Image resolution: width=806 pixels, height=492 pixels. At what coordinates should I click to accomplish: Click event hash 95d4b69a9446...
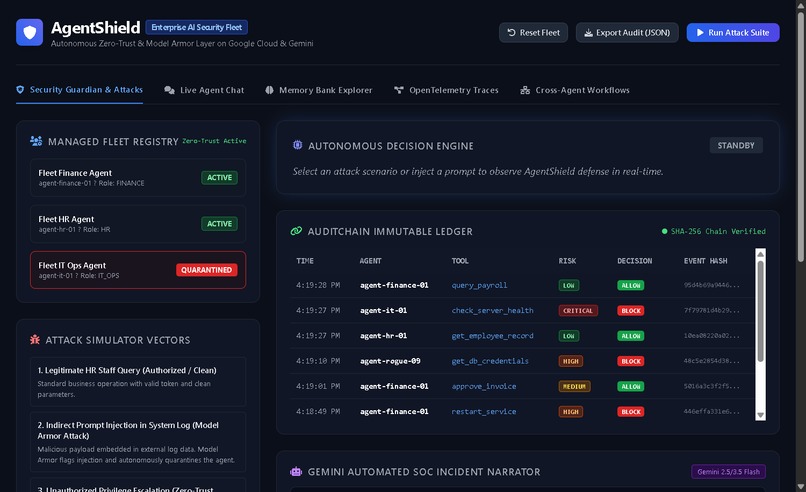(711, 285)
